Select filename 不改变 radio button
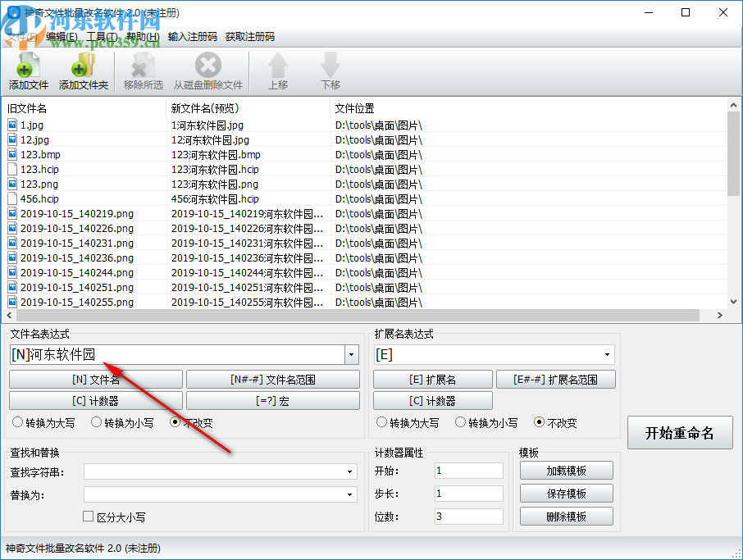Image resolution: width=743 pixels, height=560 pixels. 175,422
